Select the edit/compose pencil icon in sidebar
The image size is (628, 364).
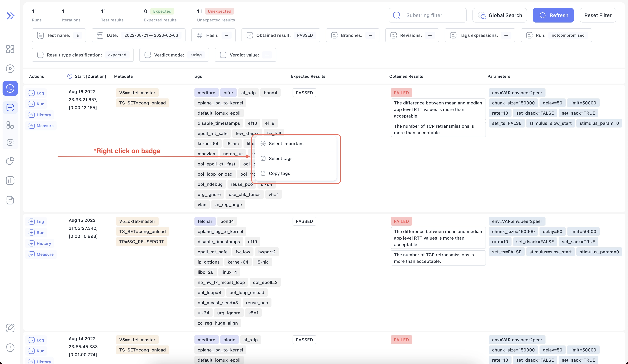tap(10, 328)
